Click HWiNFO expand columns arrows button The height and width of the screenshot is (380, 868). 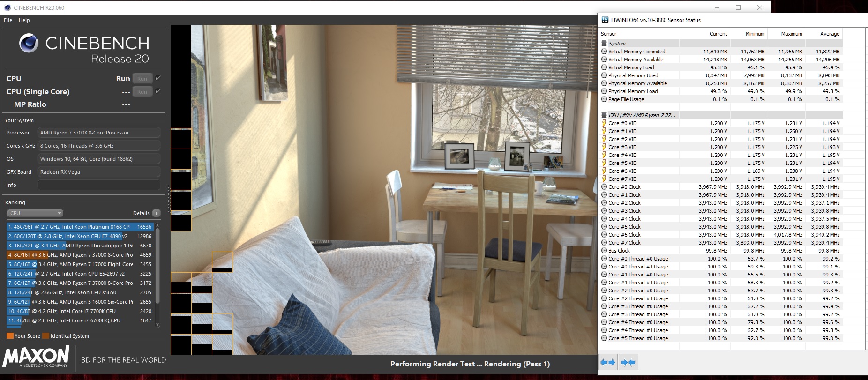[608, 362]
